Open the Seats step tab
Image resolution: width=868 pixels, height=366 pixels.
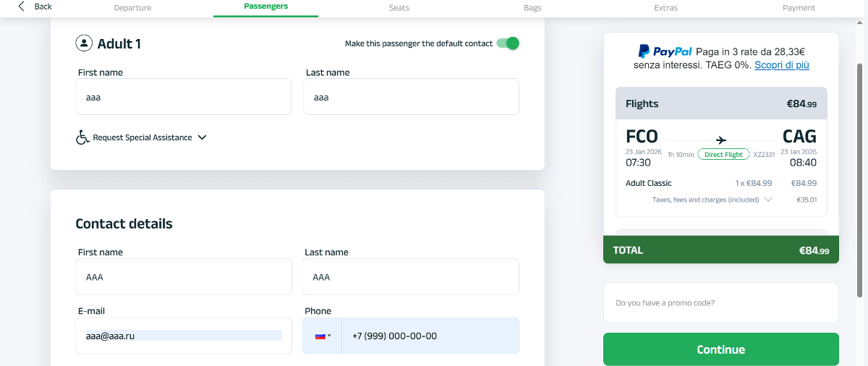click(x=399, y=8)
